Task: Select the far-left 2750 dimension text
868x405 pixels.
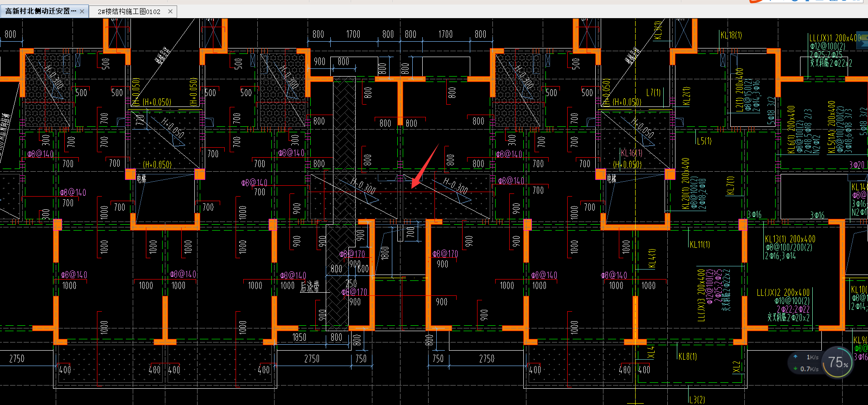Action: pyautogui.click(x=17, y=359)
